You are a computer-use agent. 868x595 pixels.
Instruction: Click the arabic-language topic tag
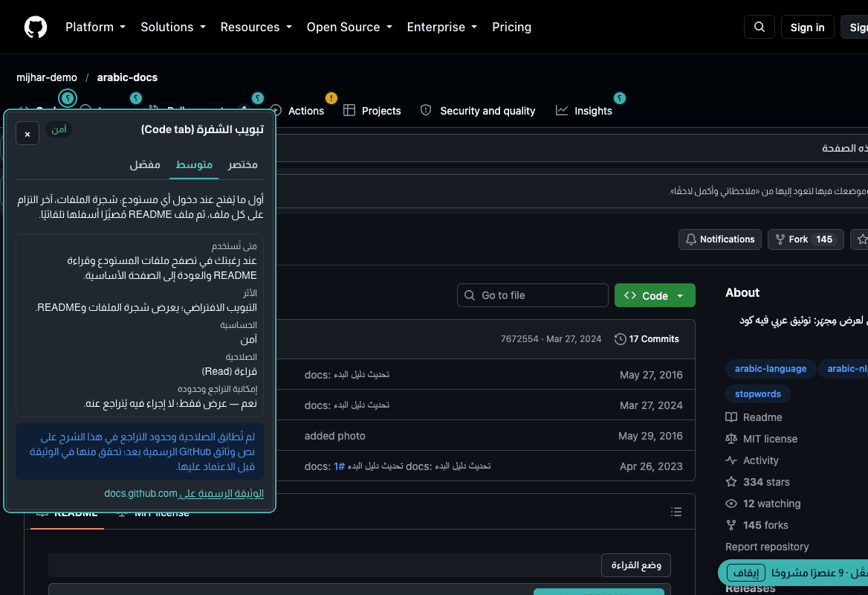tap(770, 369)
